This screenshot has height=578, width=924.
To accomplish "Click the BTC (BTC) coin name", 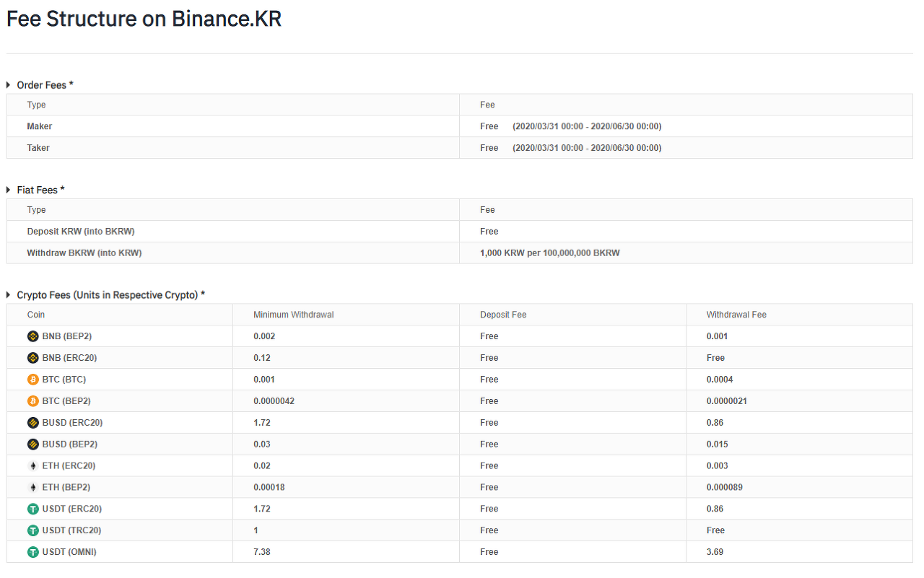I will coord(64,380).
